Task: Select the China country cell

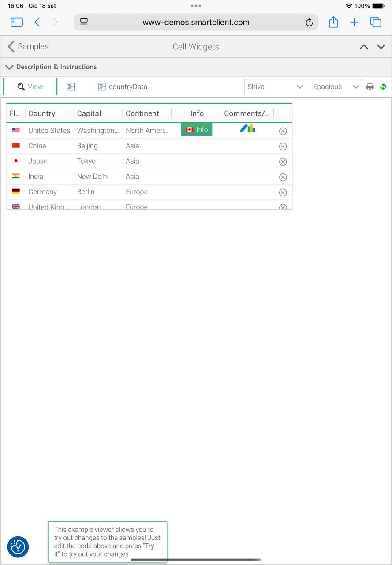Action: 49,146
